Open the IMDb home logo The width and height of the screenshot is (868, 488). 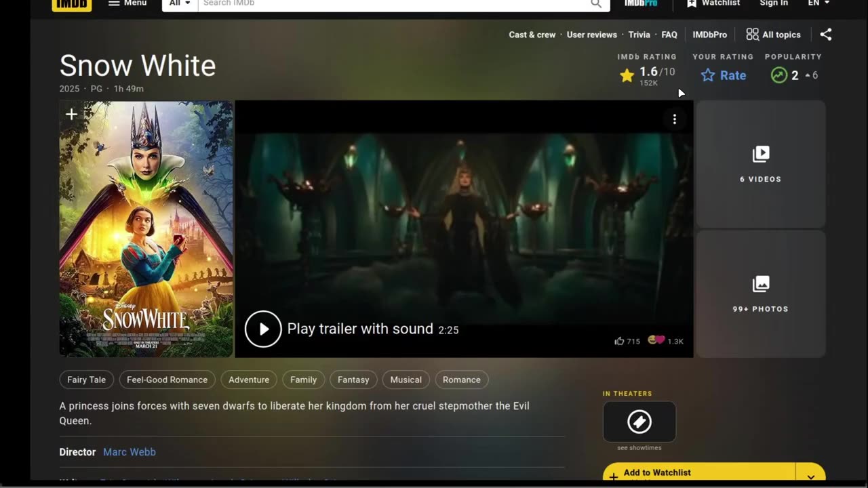point(71,4)
